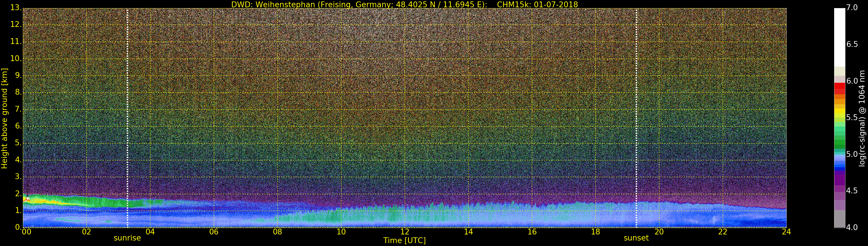
Task: Click the '00' time axis tick label
Action: [x=26, y=232]
